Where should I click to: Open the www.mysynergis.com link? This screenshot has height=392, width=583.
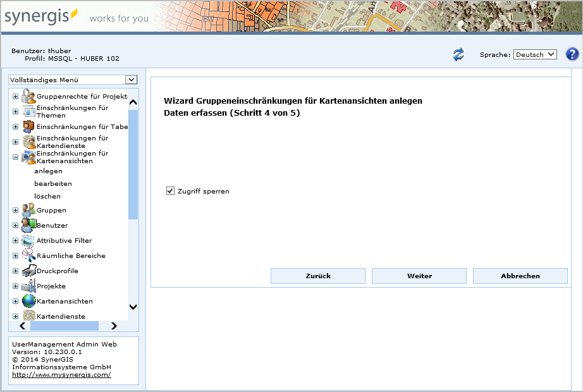coord(61,374)
